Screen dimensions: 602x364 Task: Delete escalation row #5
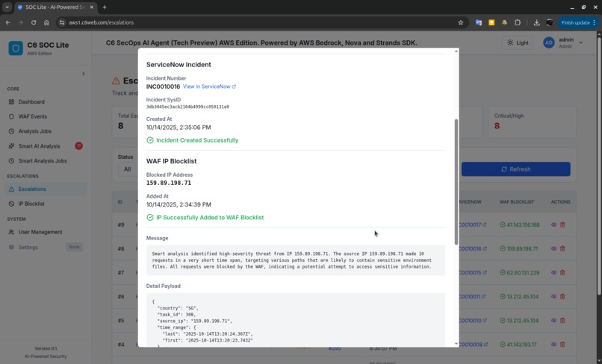(x=562, y=321)
